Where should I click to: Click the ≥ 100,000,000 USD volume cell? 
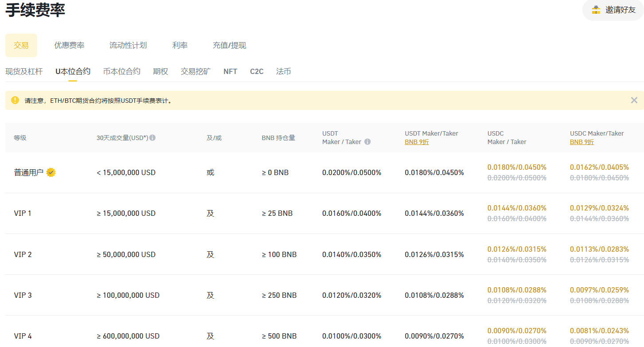tap(128, 295)
